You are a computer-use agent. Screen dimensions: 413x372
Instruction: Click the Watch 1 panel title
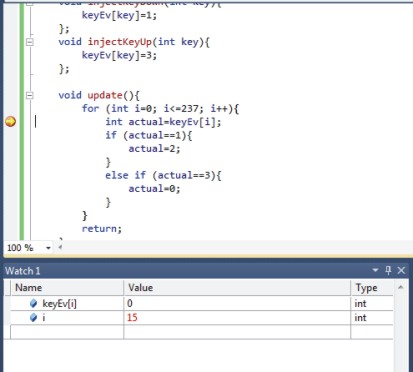coord(23,271)
